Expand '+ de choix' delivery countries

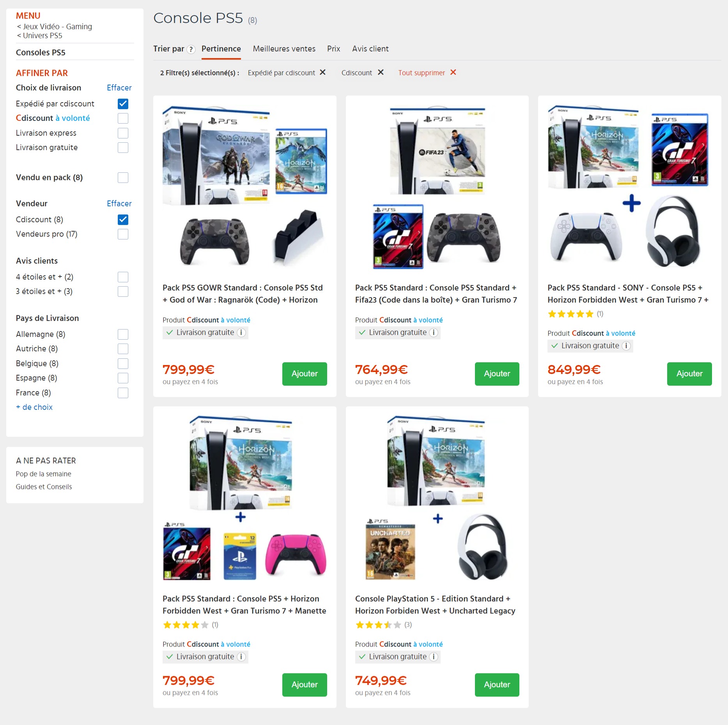[34, 407]
